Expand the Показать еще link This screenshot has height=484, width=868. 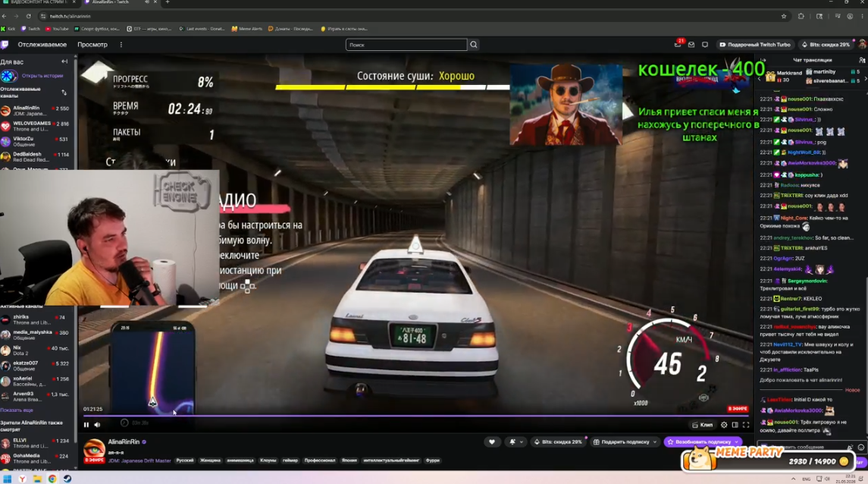tap(17, 410)
